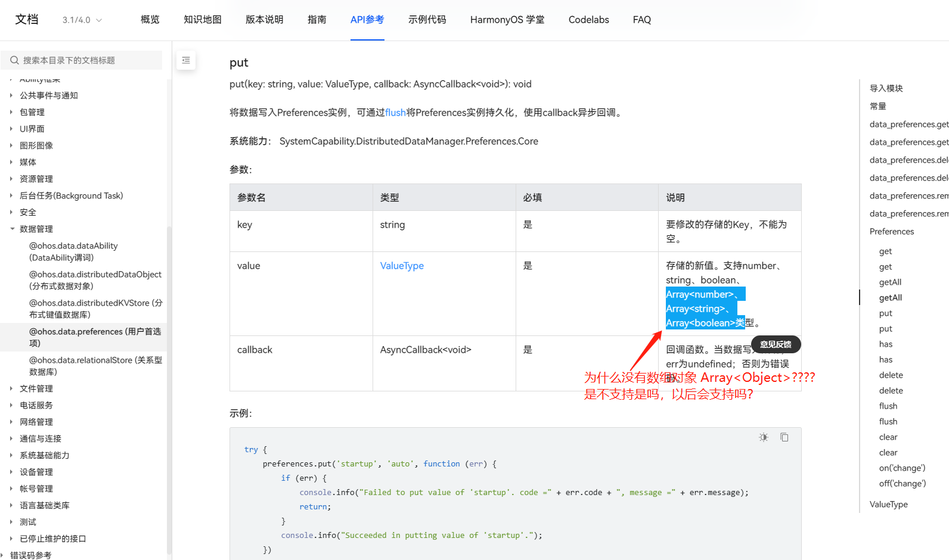Screen dimensions: 949x560
Task: Copy the example code with copy icon
Action: tap(784, 437)
